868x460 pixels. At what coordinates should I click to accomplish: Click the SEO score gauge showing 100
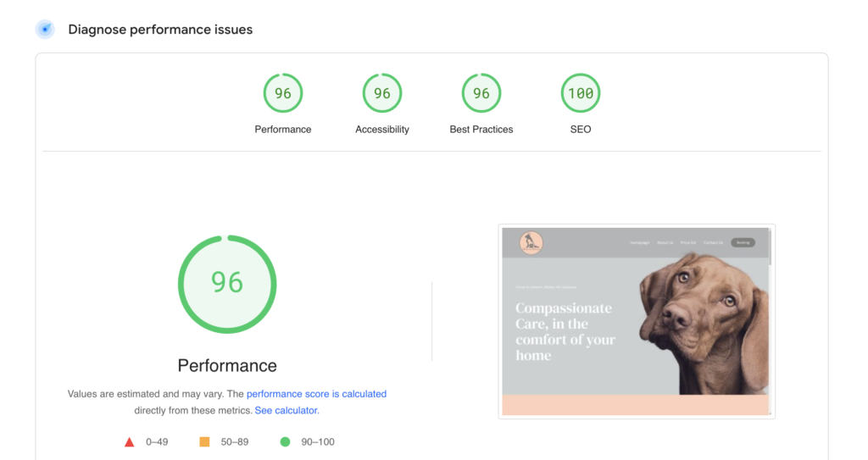click(580, 93)
